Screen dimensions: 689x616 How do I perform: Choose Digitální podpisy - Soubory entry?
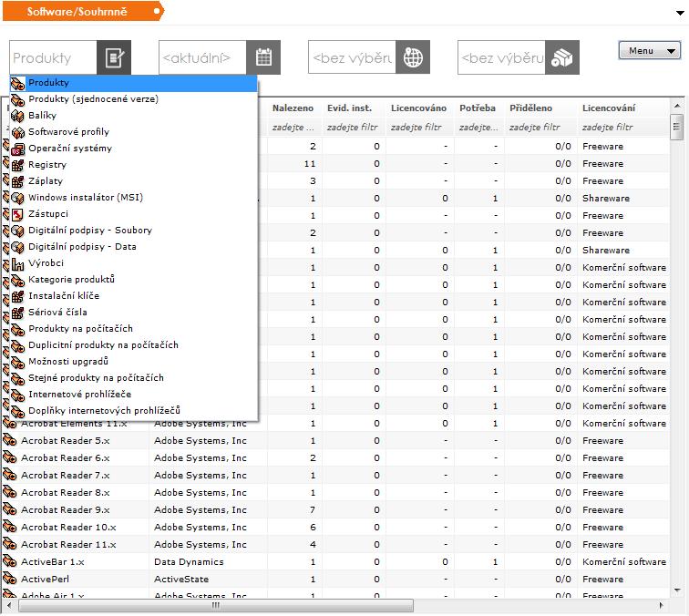coord(134,231)
